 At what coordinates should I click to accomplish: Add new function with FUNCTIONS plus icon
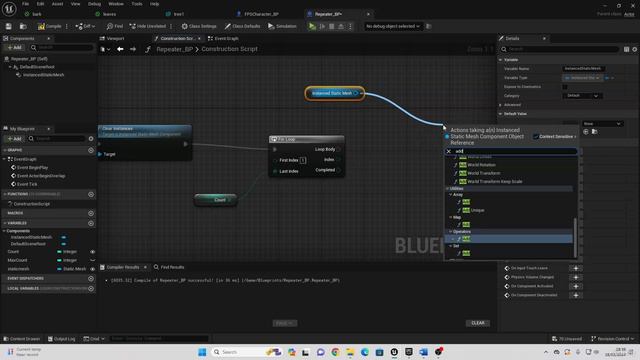[91, 194]
